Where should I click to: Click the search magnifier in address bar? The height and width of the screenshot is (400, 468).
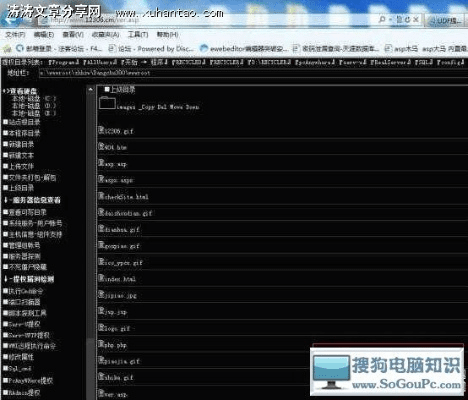pos(382,20)
